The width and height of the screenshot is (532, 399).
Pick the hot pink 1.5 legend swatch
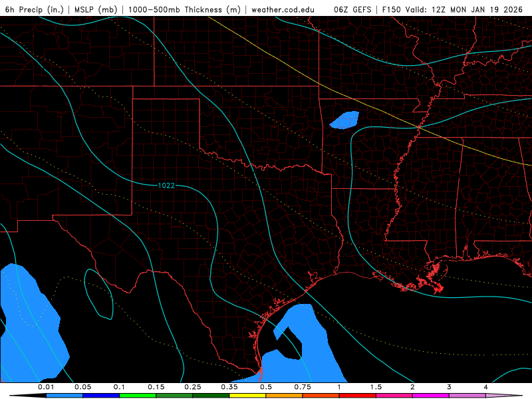(x=394, y=396)
